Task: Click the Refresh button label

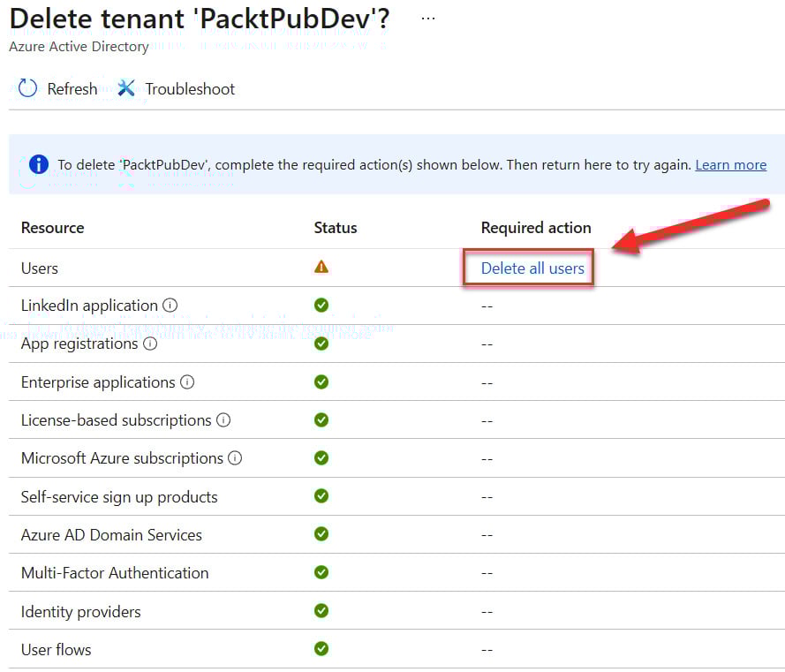Action: coord(72,88)
